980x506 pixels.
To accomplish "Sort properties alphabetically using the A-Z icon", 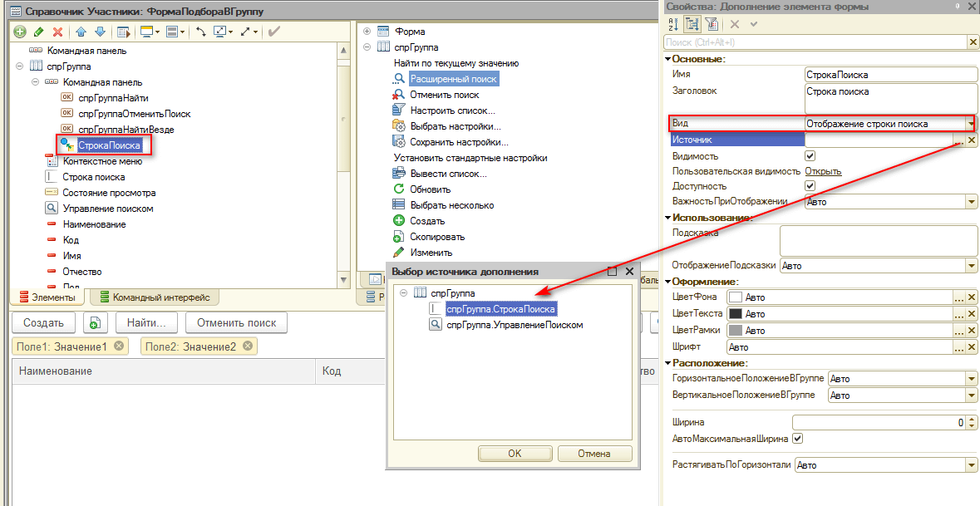I will (674, 24).
